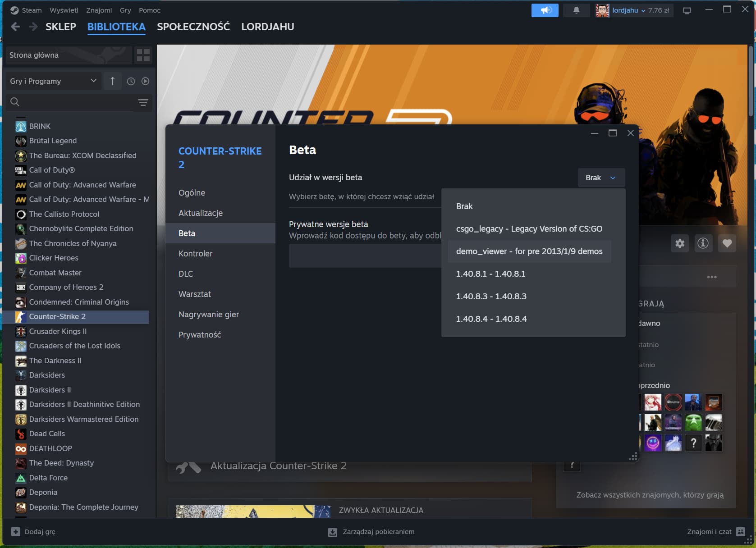
Task: Open DLC properties section
Action: [220, 274]
